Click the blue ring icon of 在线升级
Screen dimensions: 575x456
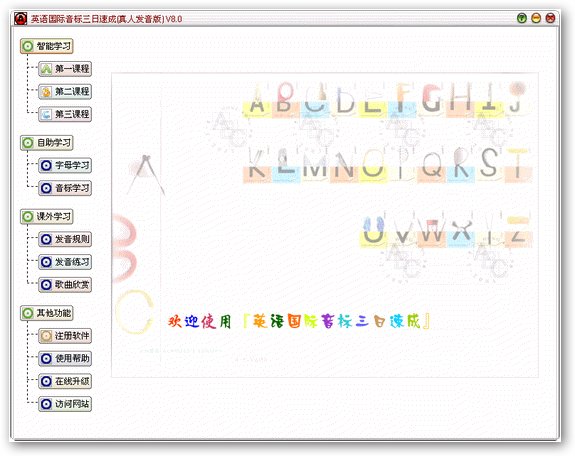[46, 381]
